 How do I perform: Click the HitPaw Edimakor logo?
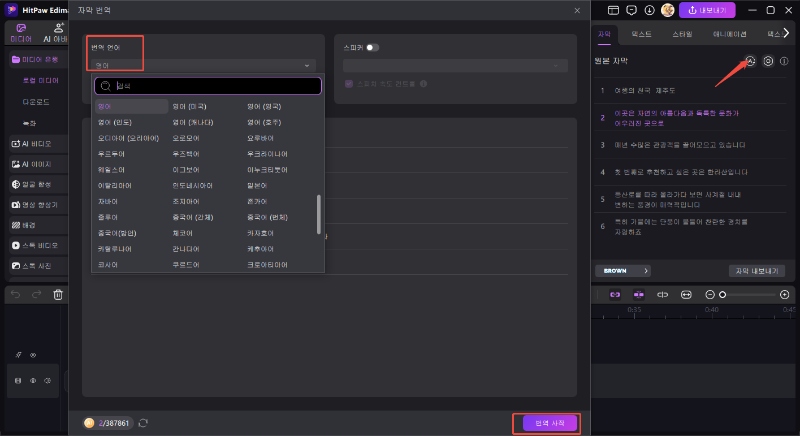(11, 10)
